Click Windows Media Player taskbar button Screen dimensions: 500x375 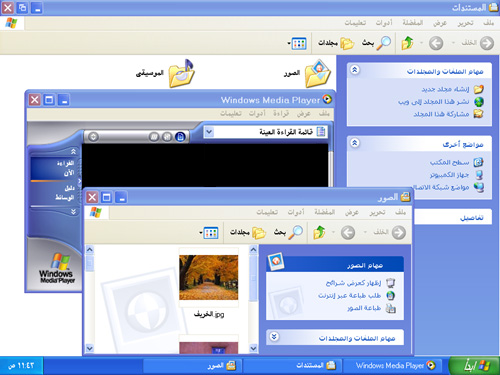coord(392,366)
